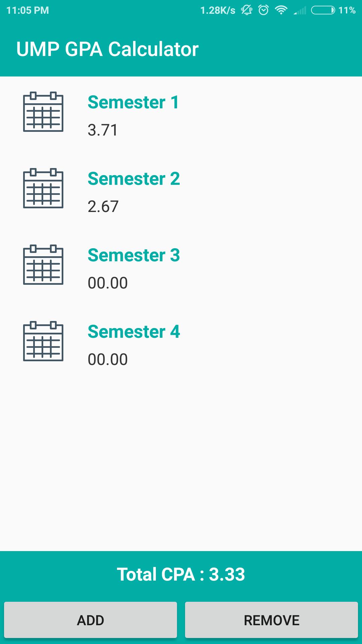This screenshot has width=362, height=644.
Task: Tap Semester 3's 00.00 GPA value
Action: click(108, 283)
